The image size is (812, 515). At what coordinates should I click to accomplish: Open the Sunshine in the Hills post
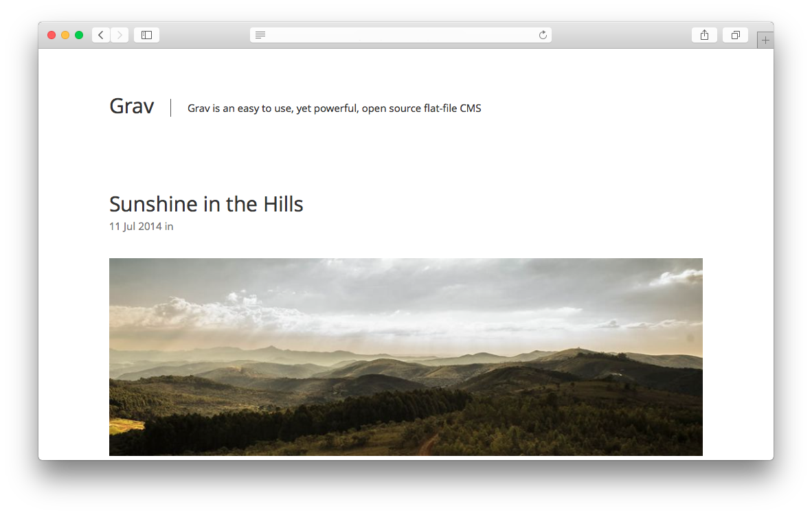pyautogui.click(x=206, y=205)
